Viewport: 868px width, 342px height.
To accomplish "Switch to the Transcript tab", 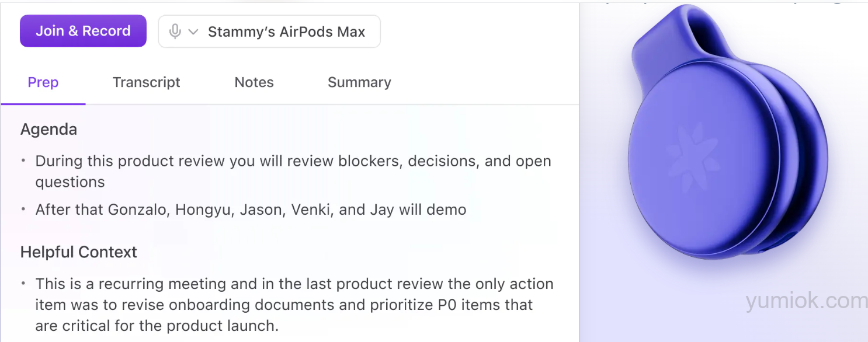I will [x=147, y=82].
